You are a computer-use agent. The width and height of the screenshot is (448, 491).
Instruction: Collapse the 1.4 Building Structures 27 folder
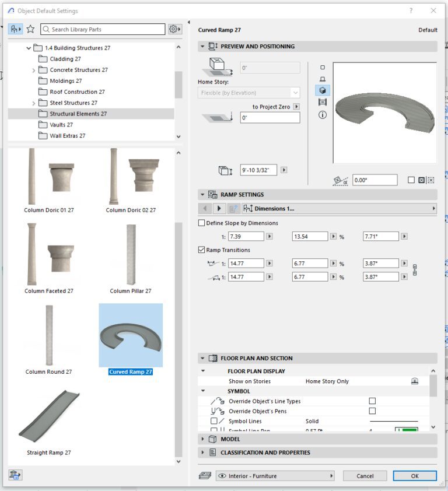coord(29,48)
